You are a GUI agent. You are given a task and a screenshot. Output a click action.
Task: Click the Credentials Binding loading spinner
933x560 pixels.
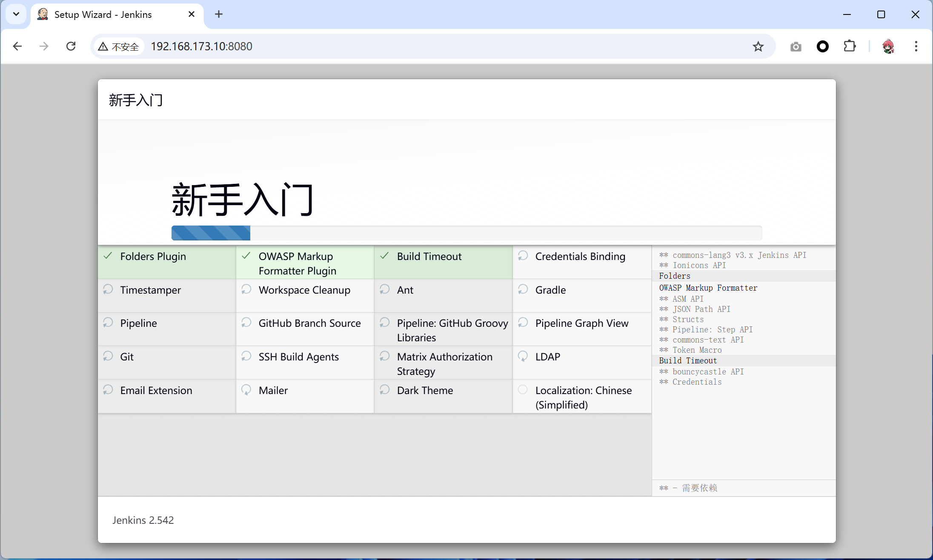click(x=523, y=256)
